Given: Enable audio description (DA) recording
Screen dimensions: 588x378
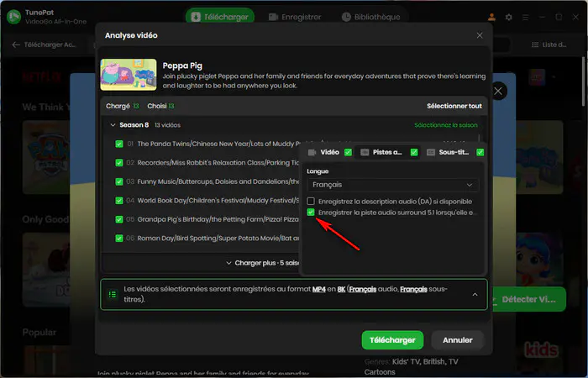Looking at the screenshot, I should pos(311,202).
